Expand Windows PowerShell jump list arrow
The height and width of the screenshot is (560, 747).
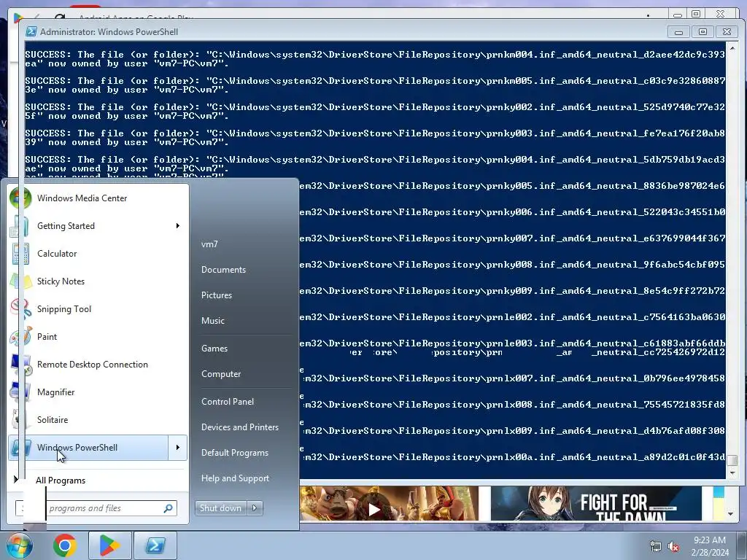(x=178, y=448)
